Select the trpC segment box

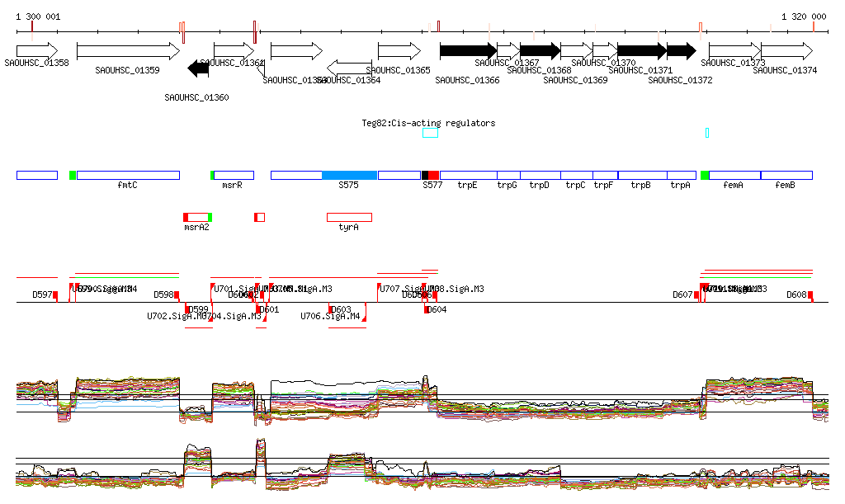pyautogui.click(x=577, y=175)
